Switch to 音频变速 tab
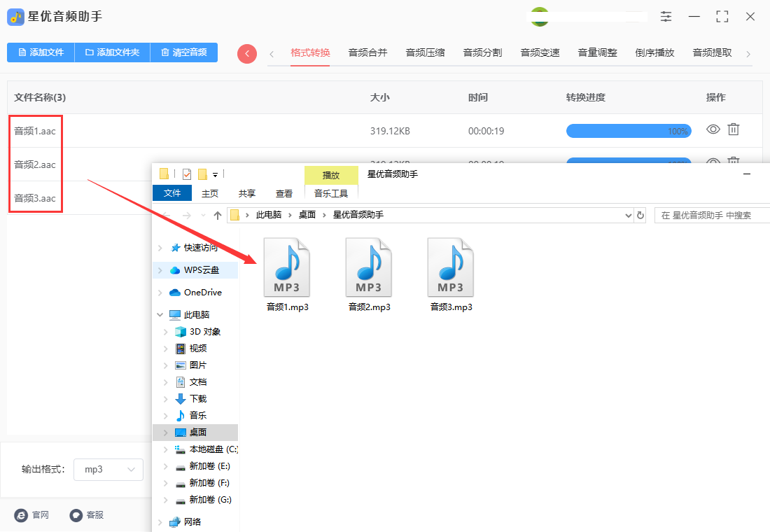Screen dimensions: 770x532 pos(540,53)
